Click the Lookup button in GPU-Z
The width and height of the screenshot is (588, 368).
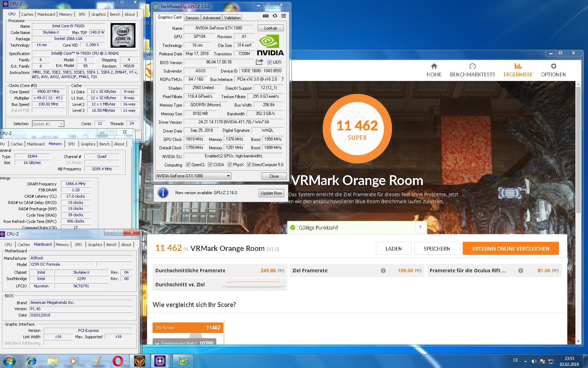click(x=271, y=28)
